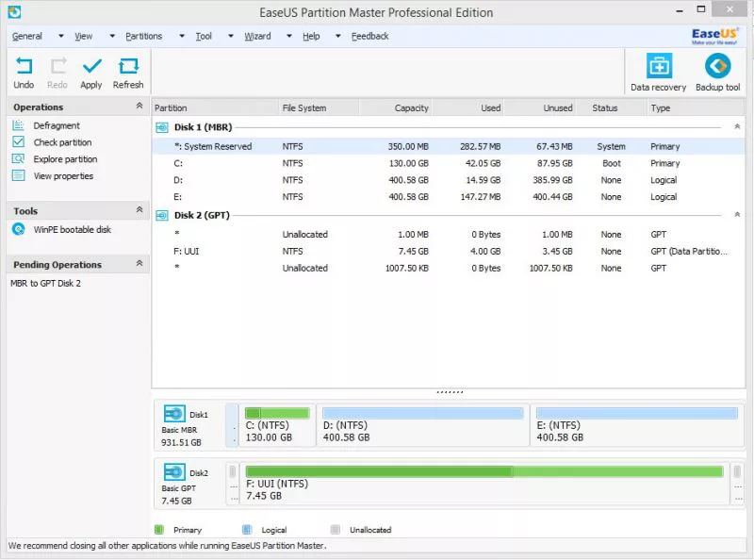Viewport: 754px width, 560px height.
Task: Select the C: (NTFS) 130.00 GB block in disk map
Action: point(277,425)
